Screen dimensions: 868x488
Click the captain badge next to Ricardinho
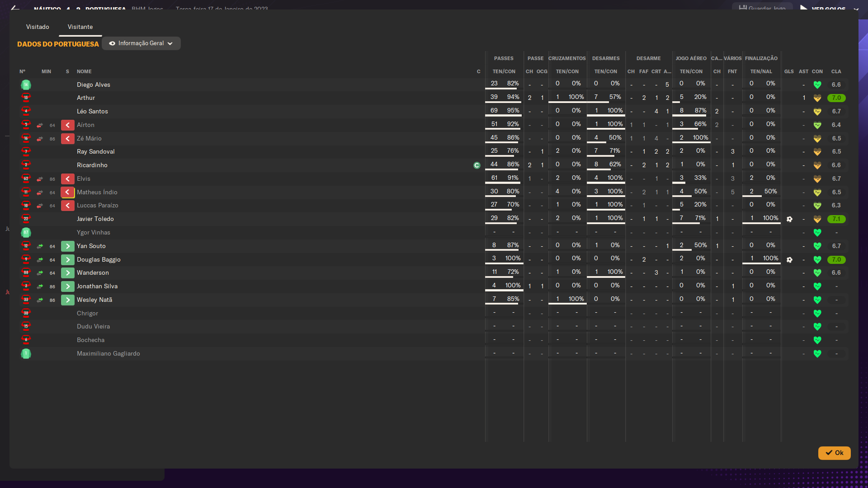coord(476,165)
